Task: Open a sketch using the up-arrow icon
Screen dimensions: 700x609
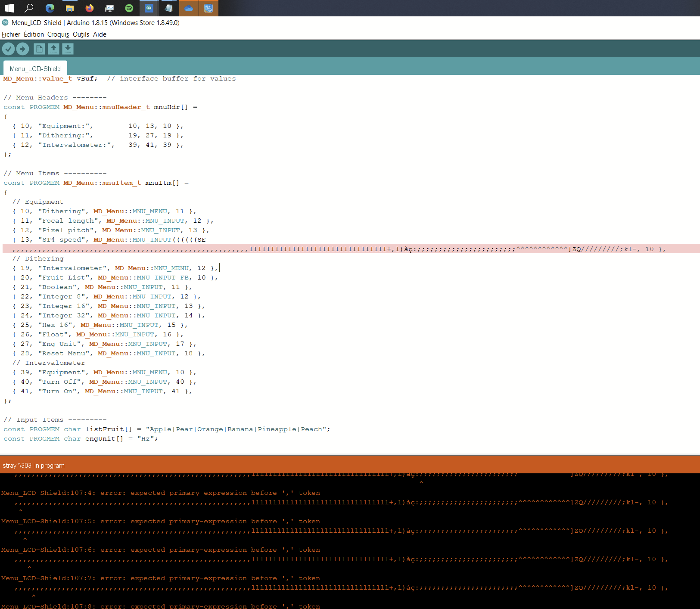Action: click(53, 49)
